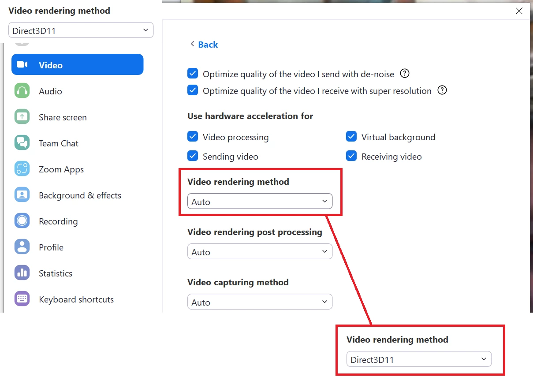Click the Share screen arrow icon

click(22, 117)
